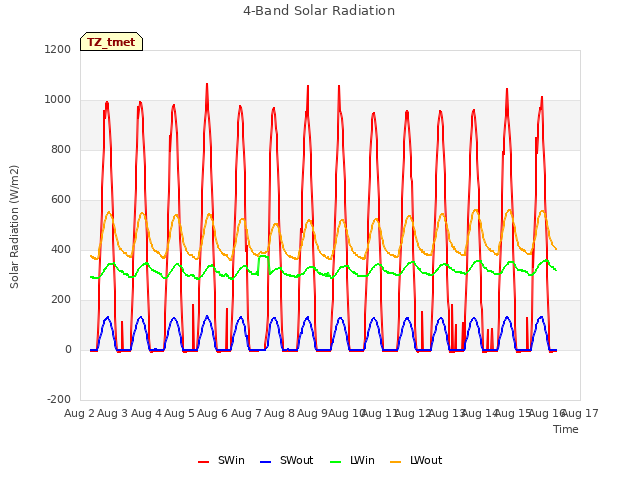Click the TZ_tmet annotation label

[111, 42]
